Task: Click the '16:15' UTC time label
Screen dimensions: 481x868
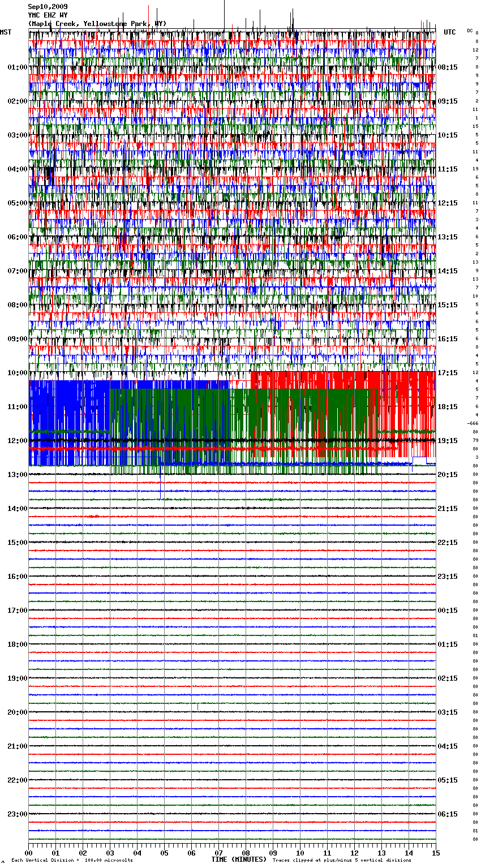Action: pos(448,339)
